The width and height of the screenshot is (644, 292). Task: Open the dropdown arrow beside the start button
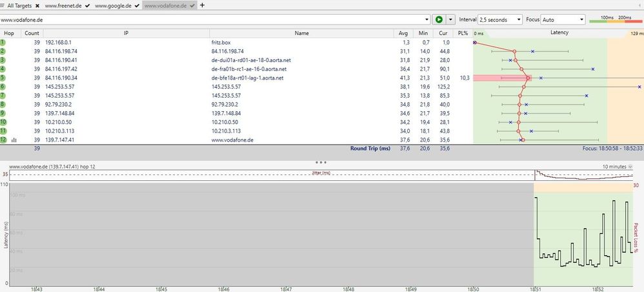click(x=451, y=19)
